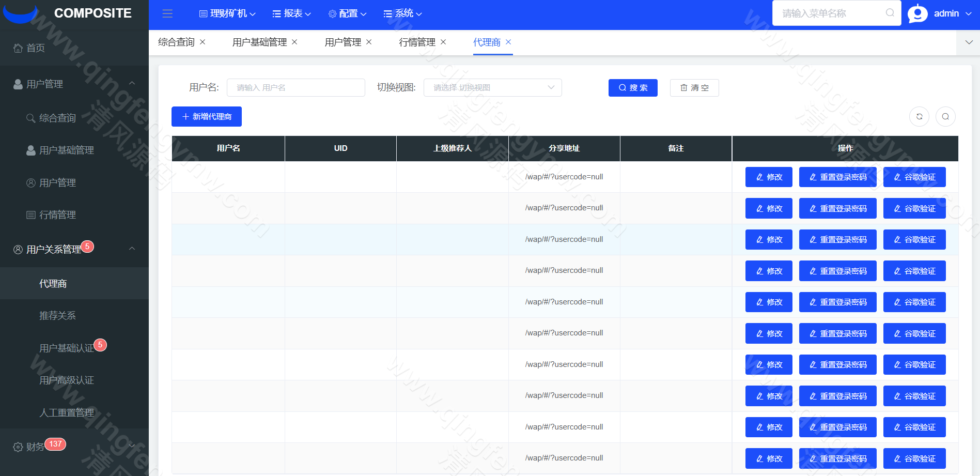Viewport: 980px width, 476px height.
Task: Click the hamburger menu collapse icon
Action: (x=167, y=14)
